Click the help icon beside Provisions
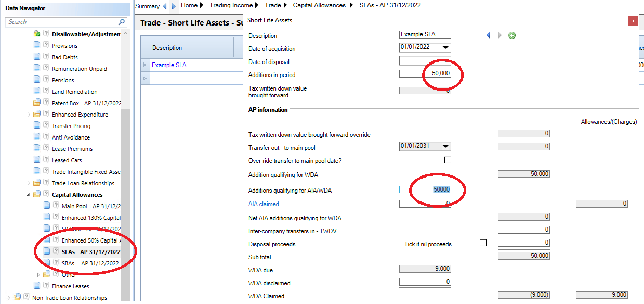 point(46,46)
